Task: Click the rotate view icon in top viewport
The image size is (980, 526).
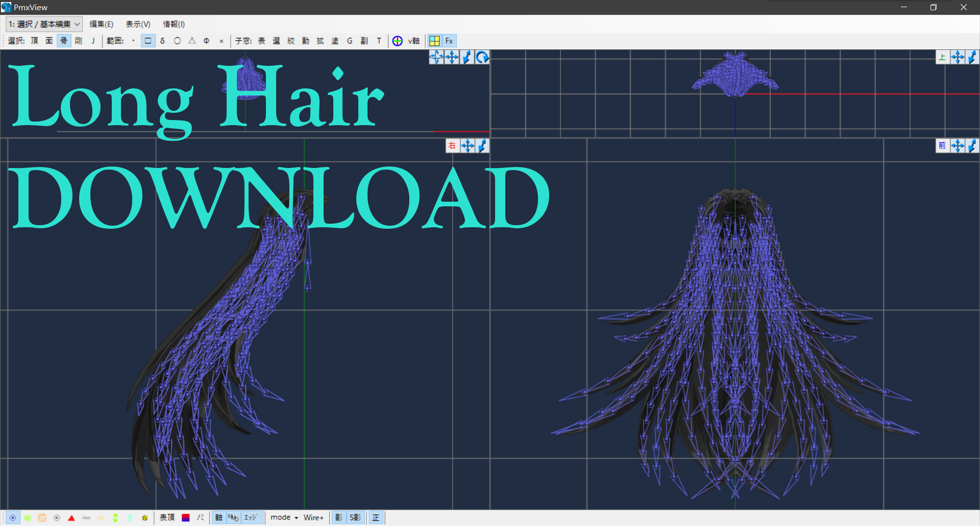Action: tap(482, 57)
